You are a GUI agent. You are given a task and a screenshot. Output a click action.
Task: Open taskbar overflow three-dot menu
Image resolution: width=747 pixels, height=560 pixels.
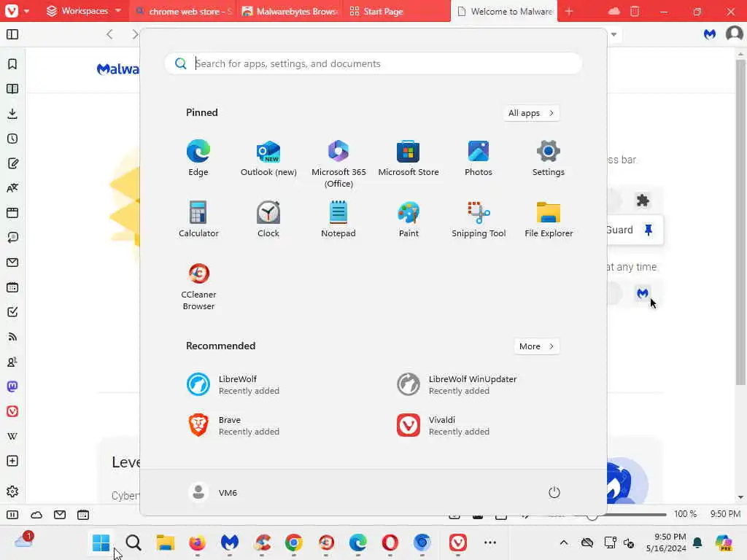489,542
